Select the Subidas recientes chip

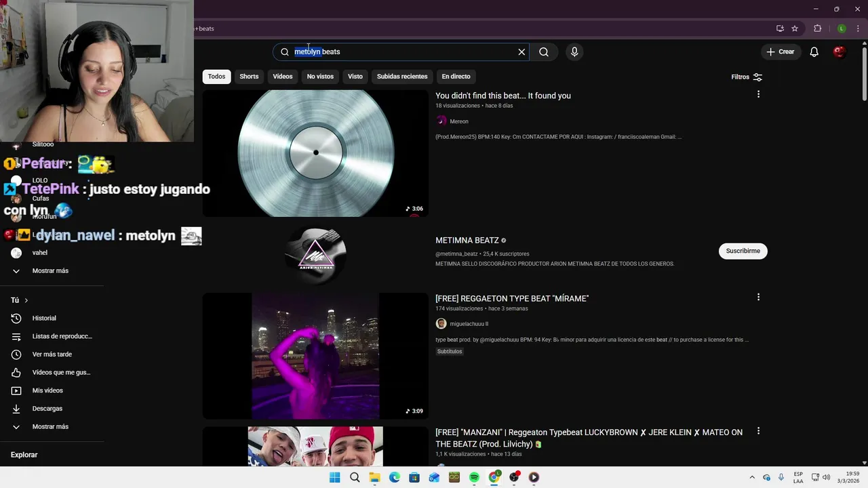402,77
